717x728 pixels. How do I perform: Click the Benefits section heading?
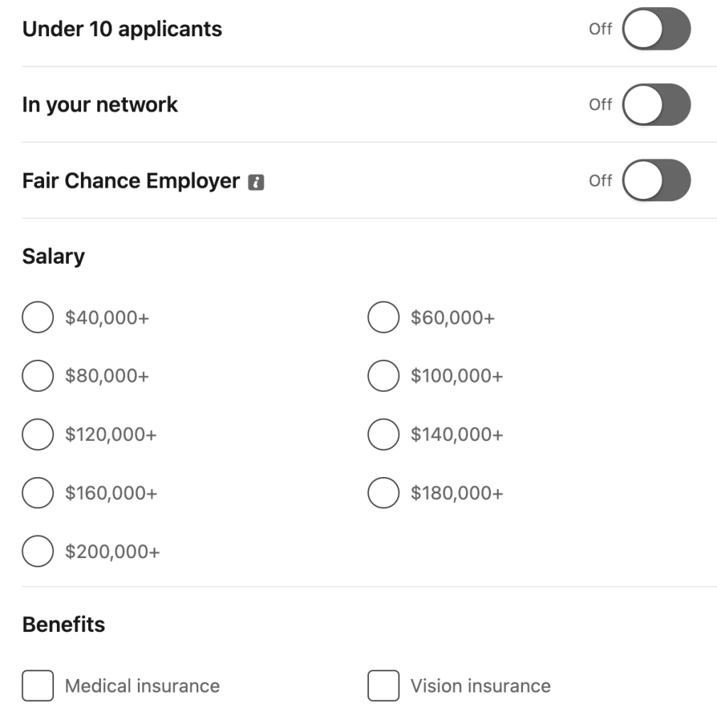click(x=63, y=624)
